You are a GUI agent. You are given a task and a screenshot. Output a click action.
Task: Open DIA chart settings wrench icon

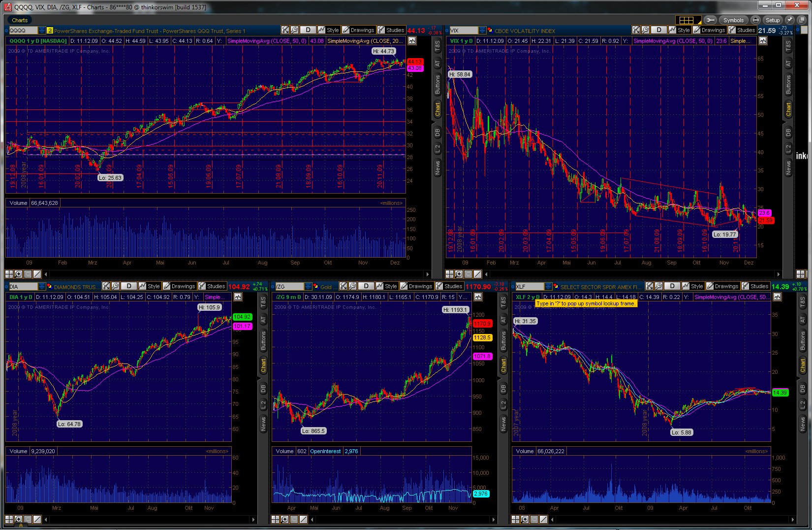(x=115, y=286)
